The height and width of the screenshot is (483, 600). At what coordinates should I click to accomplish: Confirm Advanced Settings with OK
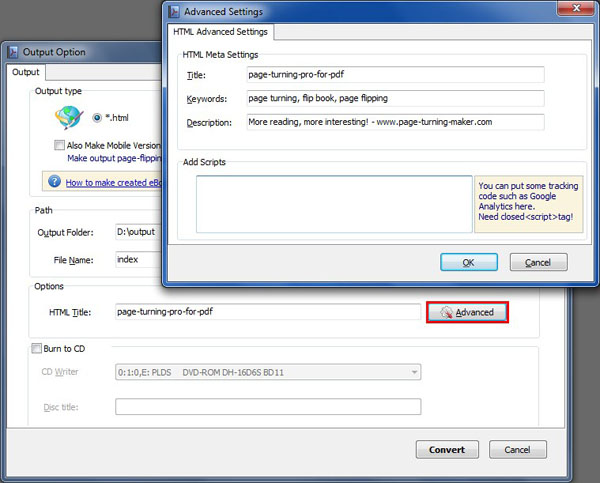[469, 262]
